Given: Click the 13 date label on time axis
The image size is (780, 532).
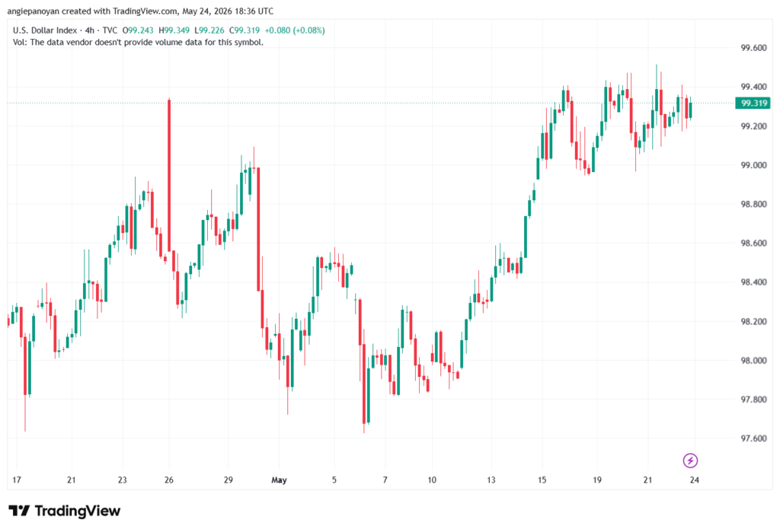Looking at the screenshot, I should [491, 479].
